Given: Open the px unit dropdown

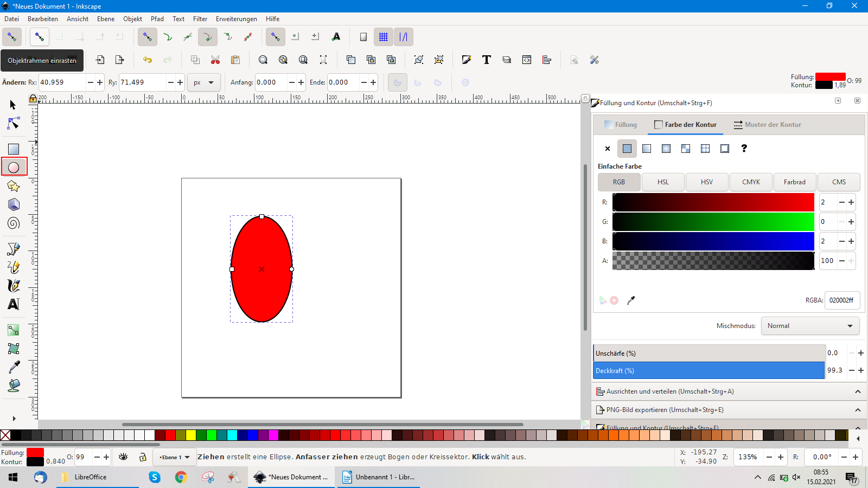Looking at the screenshot, I should (x=204, y=82).
